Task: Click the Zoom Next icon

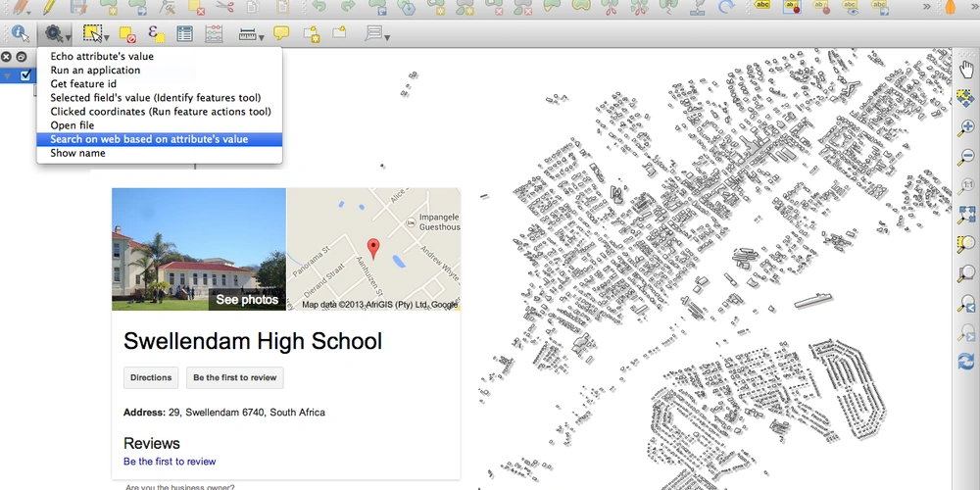Action: tap(966, 332)
